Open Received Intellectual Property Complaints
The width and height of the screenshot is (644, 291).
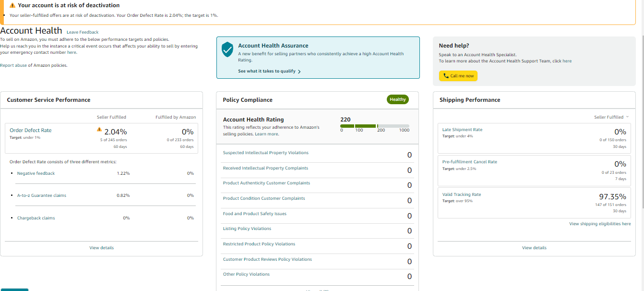(x=265, y=168)
